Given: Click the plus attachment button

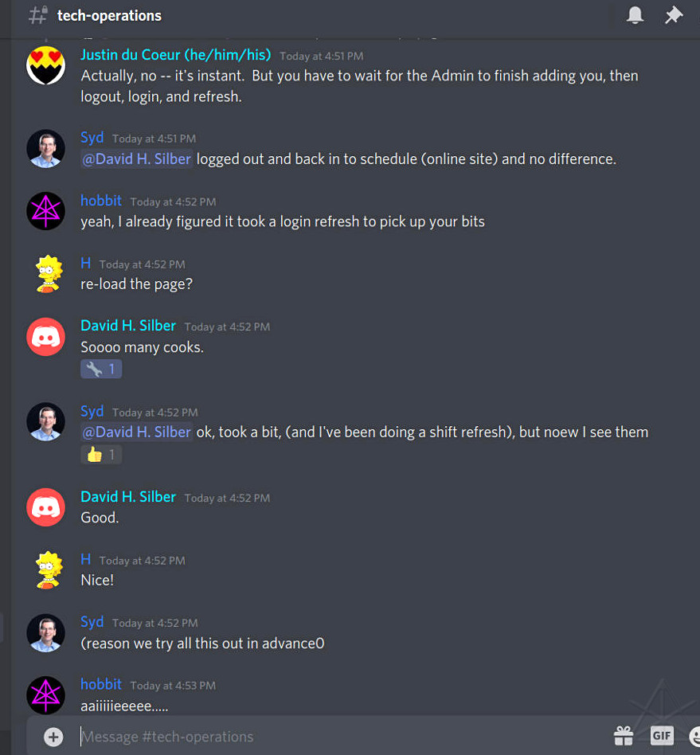Looking at the screenshot, I should (53, 737).
